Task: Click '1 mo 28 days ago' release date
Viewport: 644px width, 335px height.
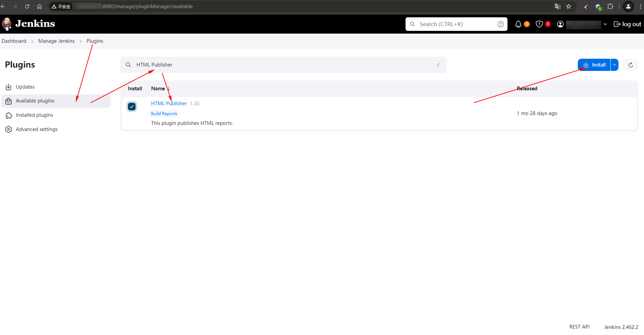Action: pyautogui.click(x=537, y=113)
